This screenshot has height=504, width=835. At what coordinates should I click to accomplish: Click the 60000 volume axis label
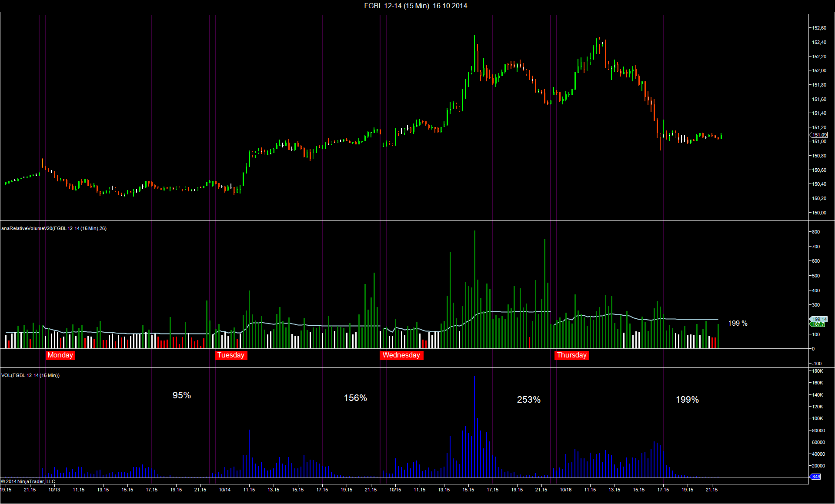point(818,442)
